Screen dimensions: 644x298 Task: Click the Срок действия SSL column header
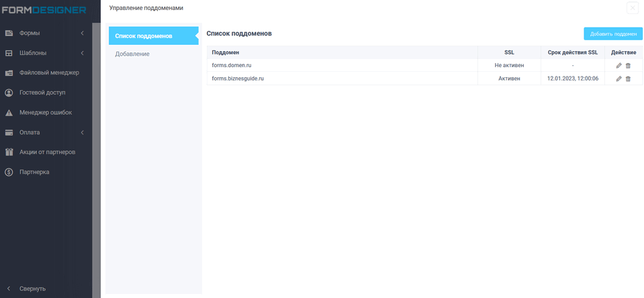(x=572, y=52)
